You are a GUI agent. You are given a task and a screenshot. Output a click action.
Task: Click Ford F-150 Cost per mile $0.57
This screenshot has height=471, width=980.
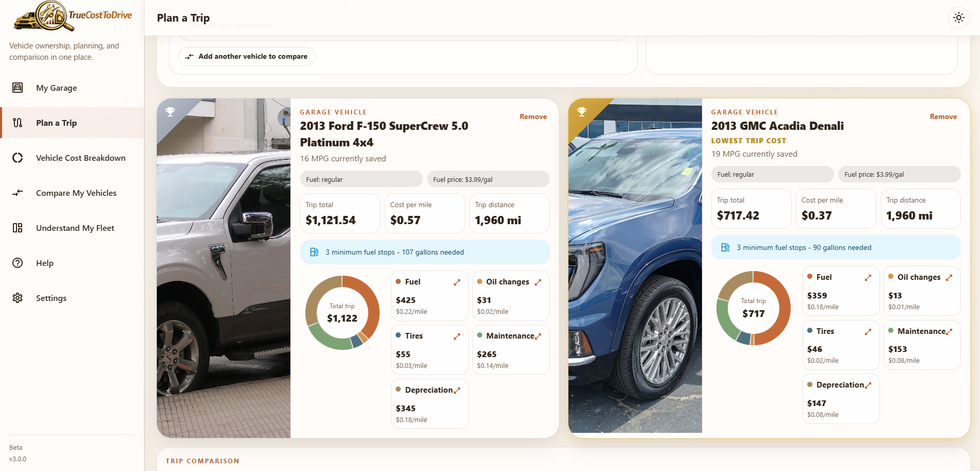[424, 213]
